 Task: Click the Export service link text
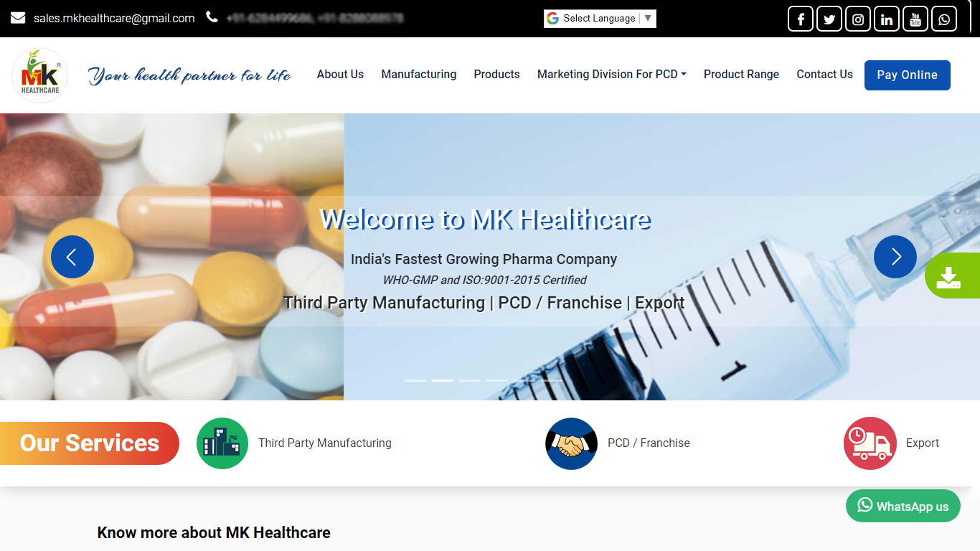click(x=923, y=443)
